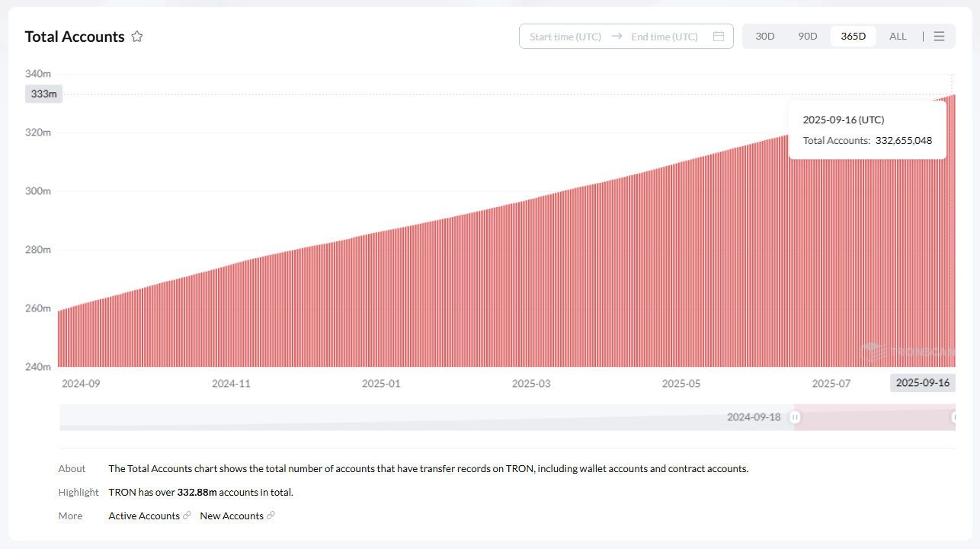Image resolution: width=980 pixels, height=549 pixels.
Task: Open the Active Accounts link
Action: (144, 515)
